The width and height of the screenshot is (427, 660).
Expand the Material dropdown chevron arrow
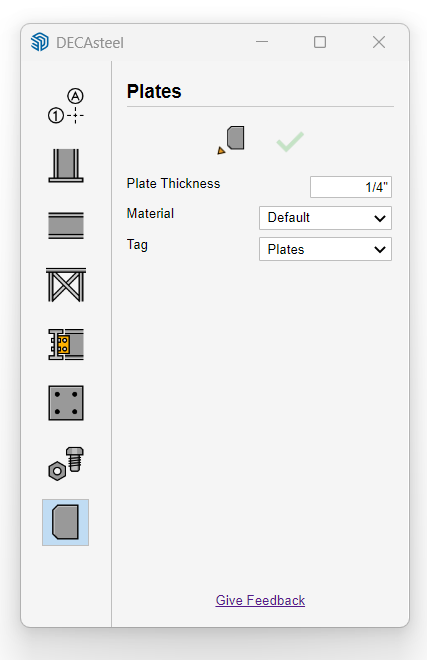(380, 218)
